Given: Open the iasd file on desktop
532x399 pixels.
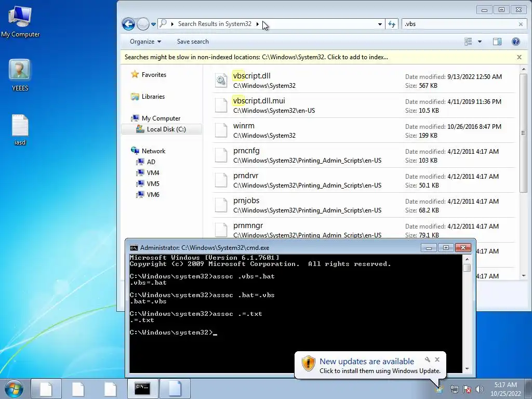Looking at the screenshot, I should point(20,129).
